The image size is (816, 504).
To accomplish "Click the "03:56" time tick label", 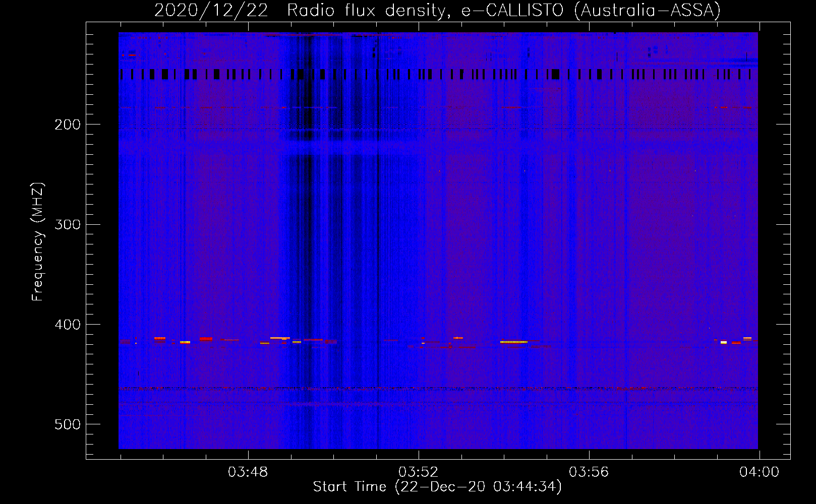I will 589,472.
